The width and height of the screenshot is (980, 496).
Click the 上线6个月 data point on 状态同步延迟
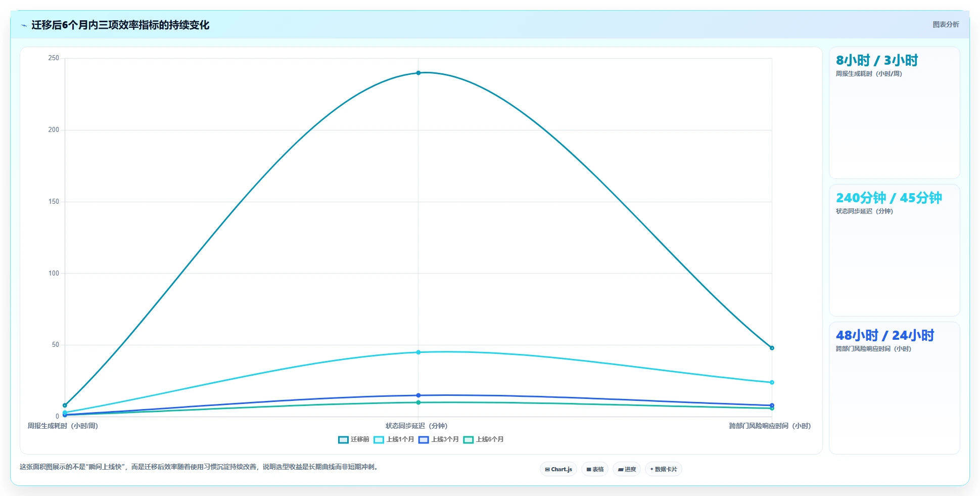[418, 402]
